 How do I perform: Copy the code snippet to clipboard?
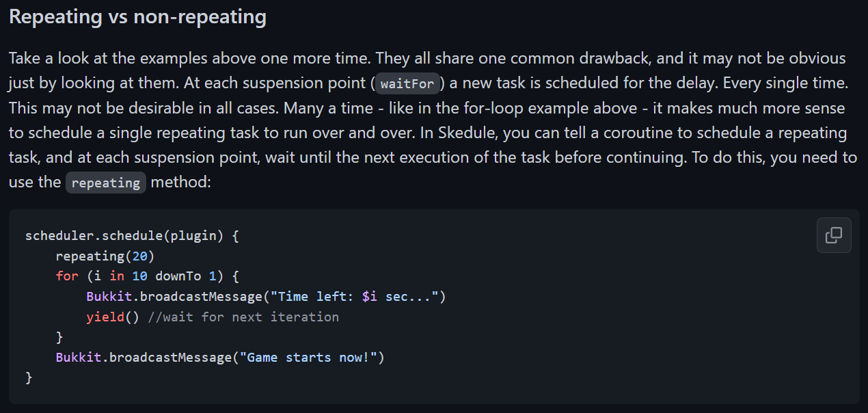click(x=834, y=235)
